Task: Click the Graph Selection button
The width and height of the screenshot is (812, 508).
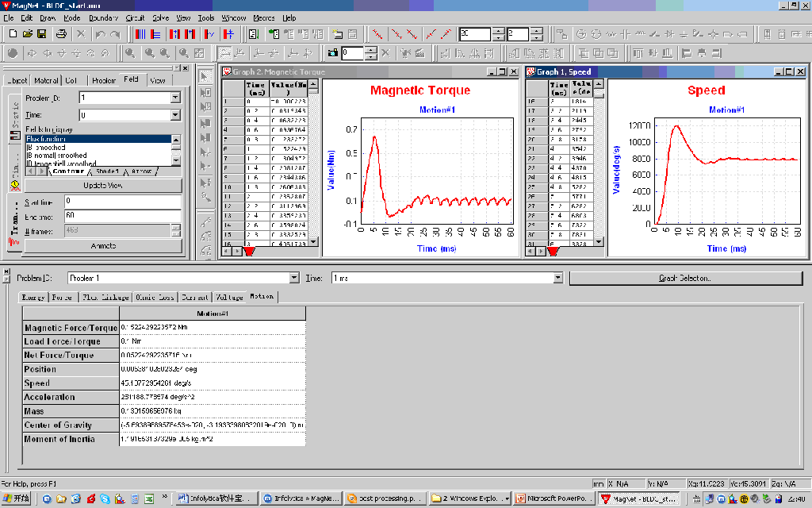Action: click(684, 279)
